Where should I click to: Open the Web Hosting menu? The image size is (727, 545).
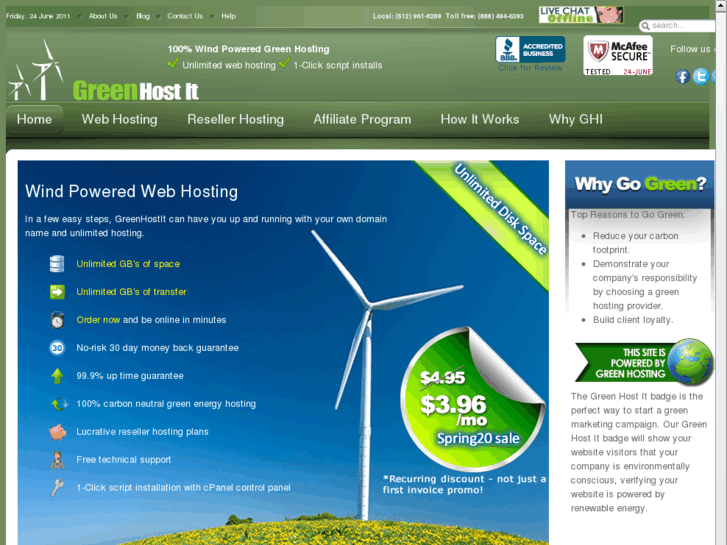pos(120,120)
